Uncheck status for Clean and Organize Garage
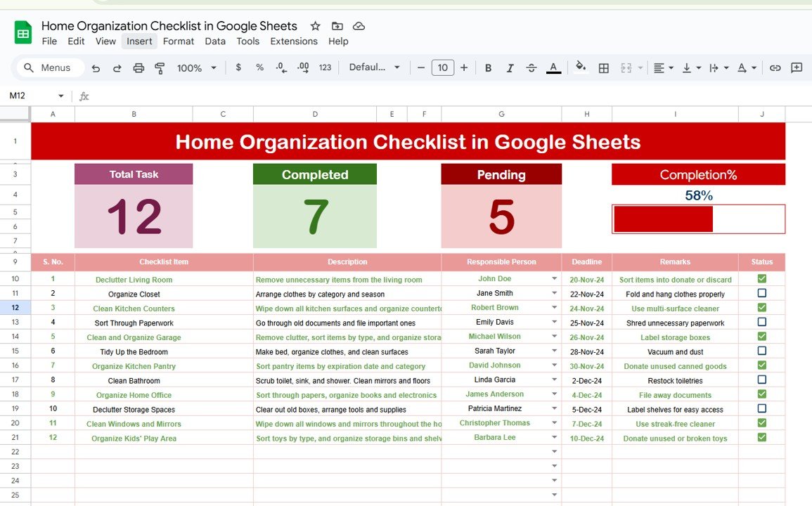812x506 pixels. [762, 337]
